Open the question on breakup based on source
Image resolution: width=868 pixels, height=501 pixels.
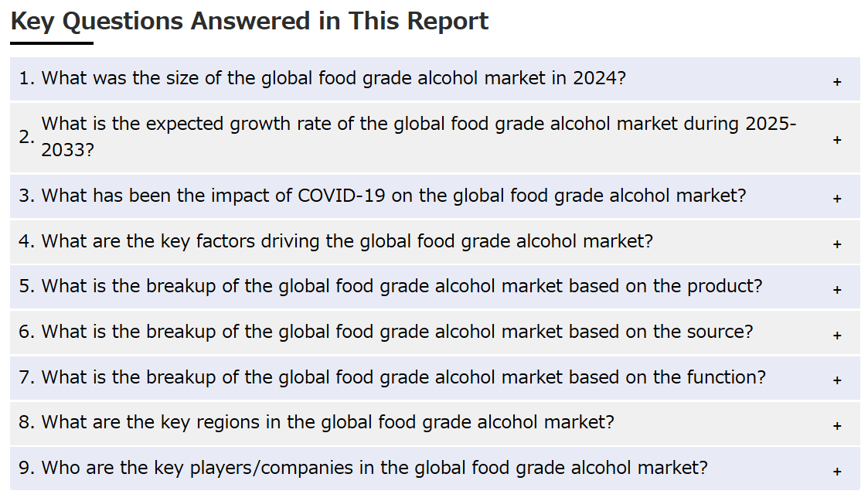(x=435, y=332)
